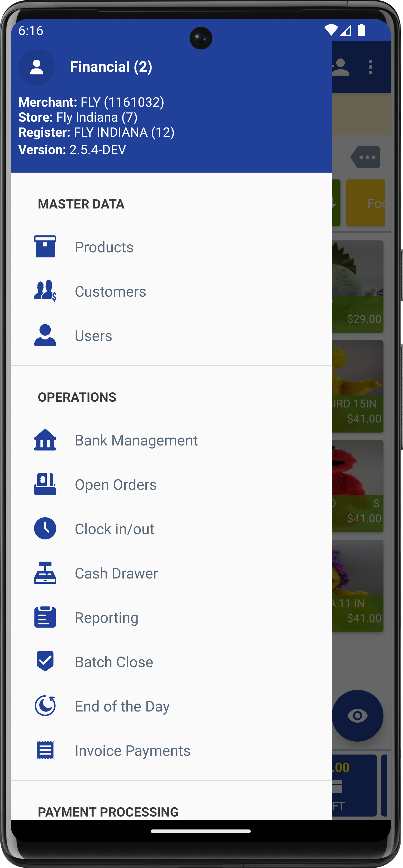Image resolution: width=403 pixels, height=868 pixels.
Task: Tap the $29.00 product thumbnail
Action: click(x=358, y=287)
